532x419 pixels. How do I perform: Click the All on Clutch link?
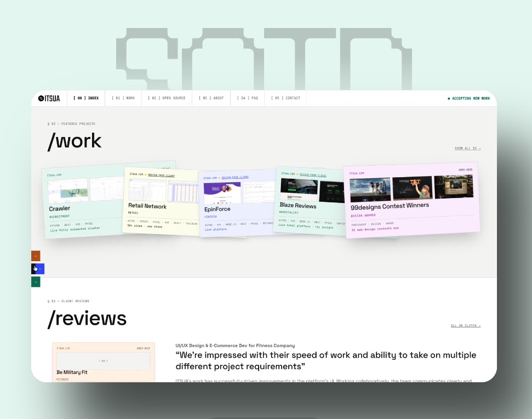point(466,326)
